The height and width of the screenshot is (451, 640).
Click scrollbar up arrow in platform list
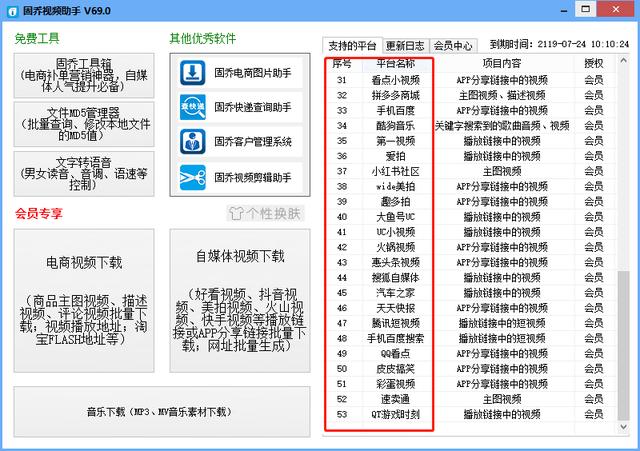(623, 61)
